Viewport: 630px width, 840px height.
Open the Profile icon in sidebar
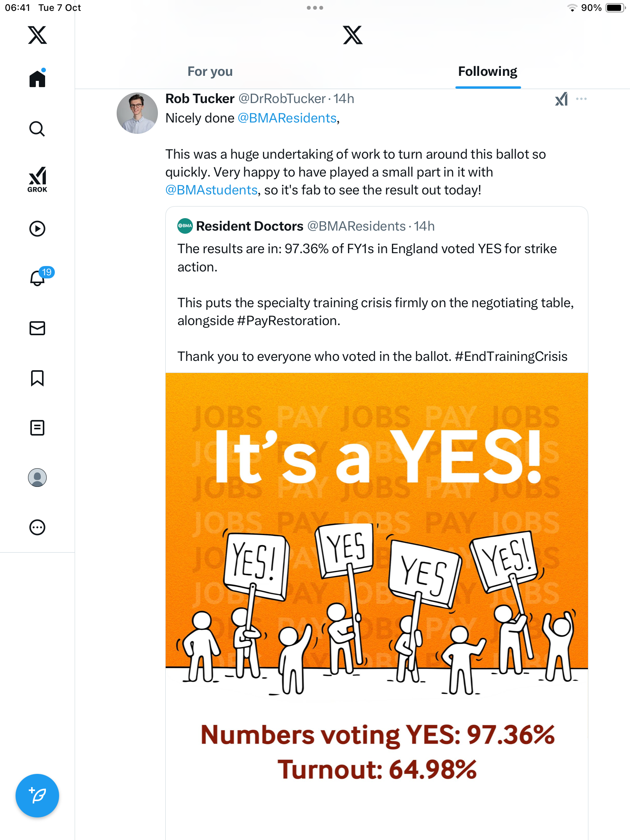pos(37,478)
